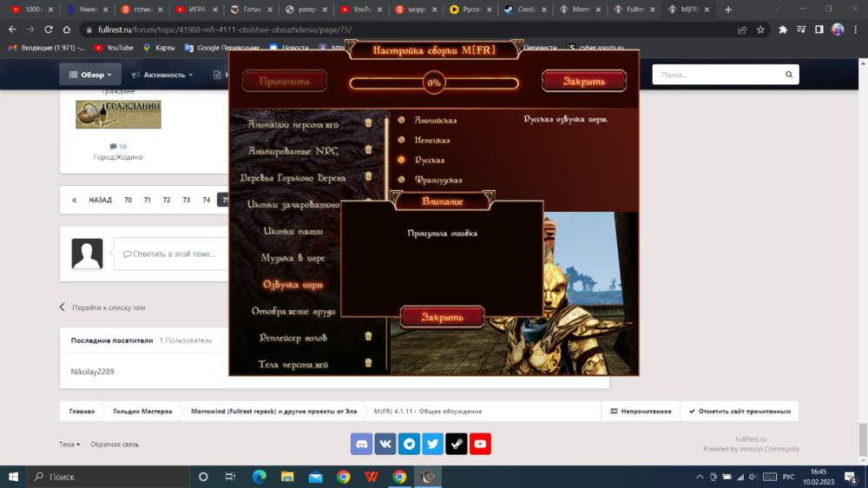Bookmark this page with star icon
The height and width of the screenshot is (488, 868).
point(760,30)
